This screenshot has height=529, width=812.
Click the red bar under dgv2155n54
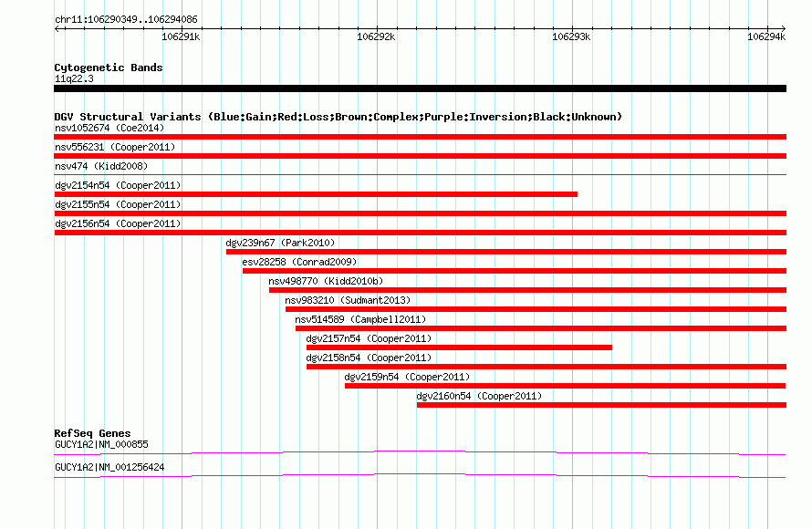(420, 213)
